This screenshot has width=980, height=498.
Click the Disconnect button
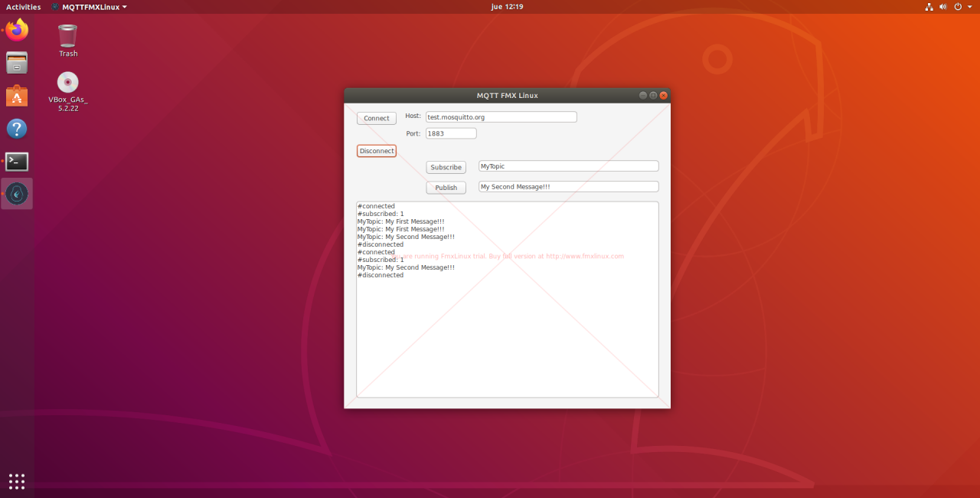pyautogui.click(x=377, y=151)
